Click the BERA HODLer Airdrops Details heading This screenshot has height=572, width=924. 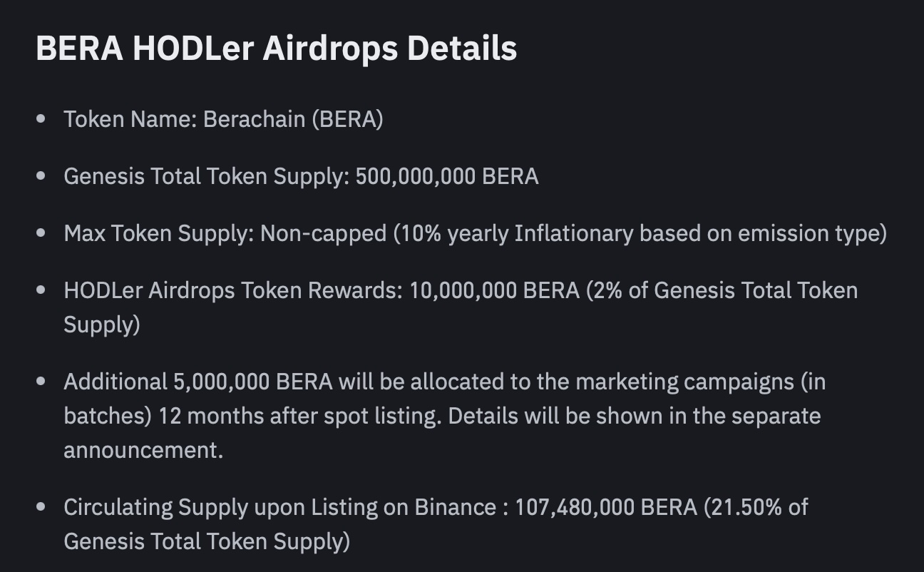(x=276, y=49)
